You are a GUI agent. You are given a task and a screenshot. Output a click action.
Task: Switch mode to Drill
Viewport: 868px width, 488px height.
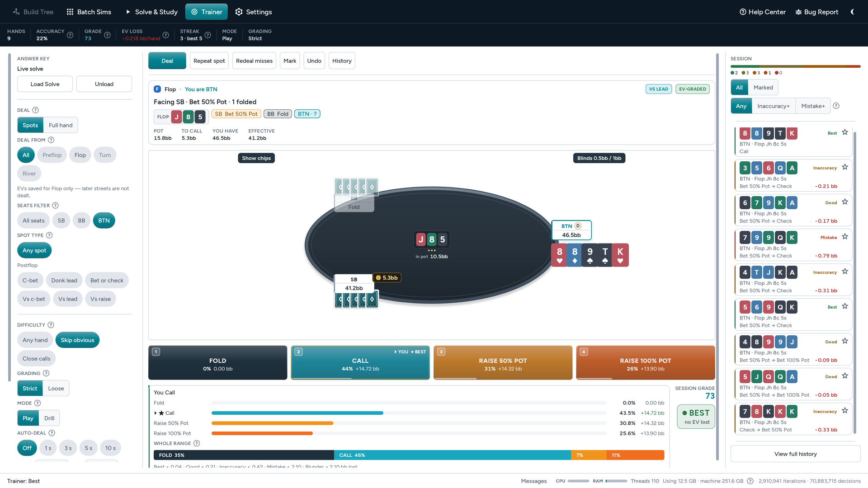(x=49, y=418)
